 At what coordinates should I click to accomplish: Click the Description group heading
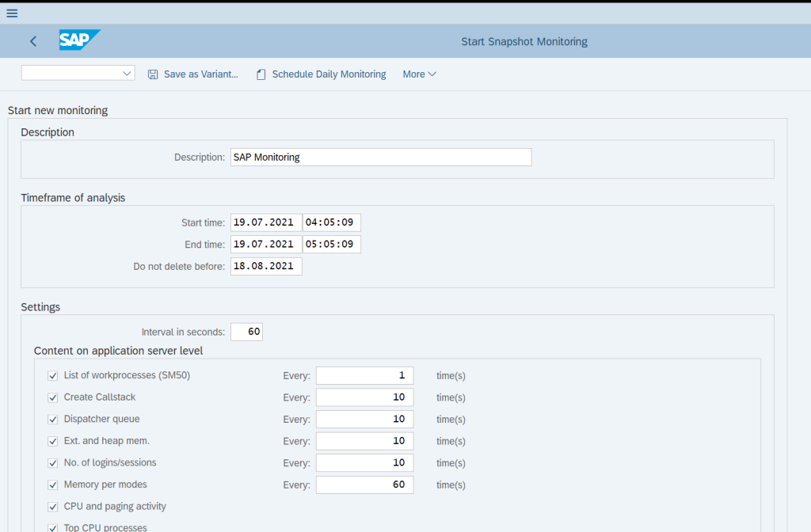(x=48, y=132)
